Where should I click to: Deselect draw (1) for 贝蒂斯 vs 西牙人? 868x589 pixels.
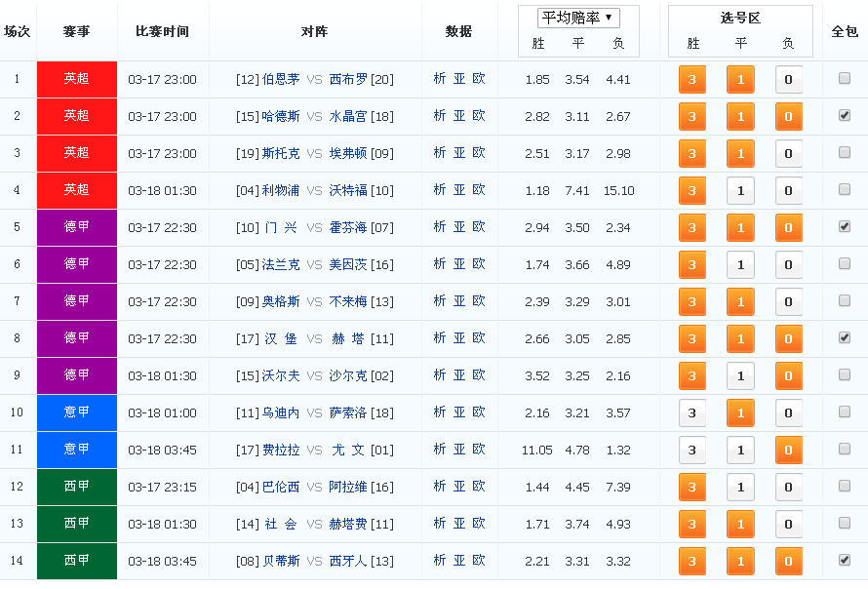pos(740,562)
